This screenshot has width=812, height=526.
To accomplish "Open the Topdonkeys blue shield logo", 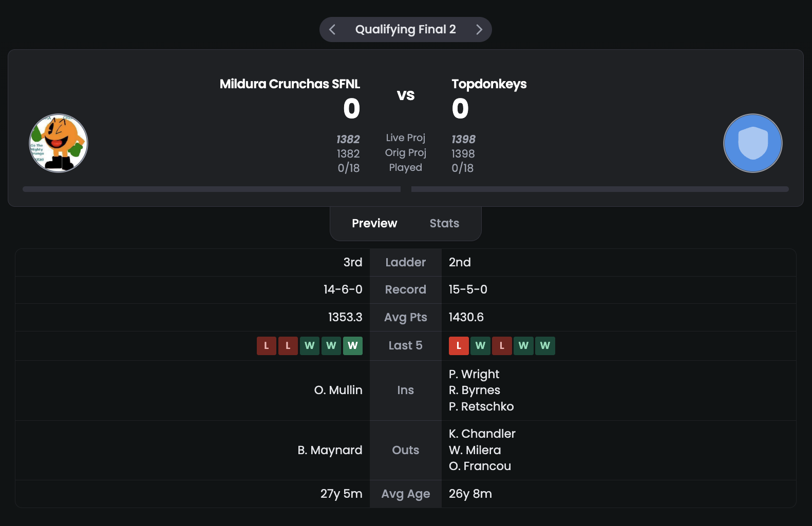I will [x=753, y=143].
